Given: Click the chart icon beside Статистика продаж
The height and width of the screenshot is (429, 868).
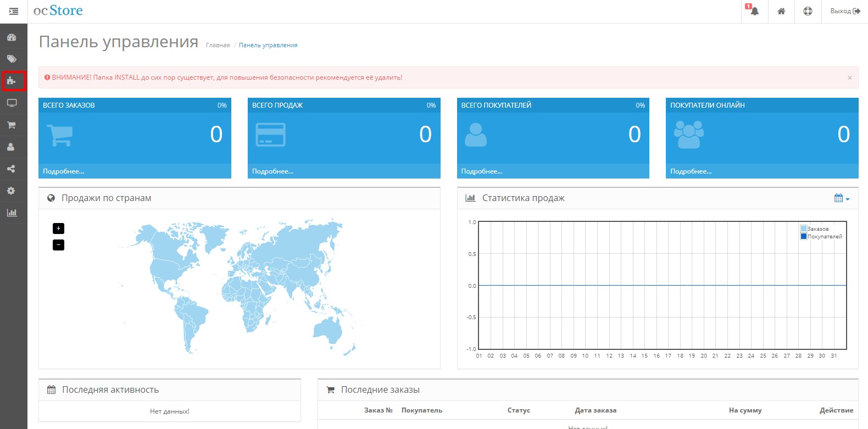Looking at the screenshot, I should coord(470,198).
